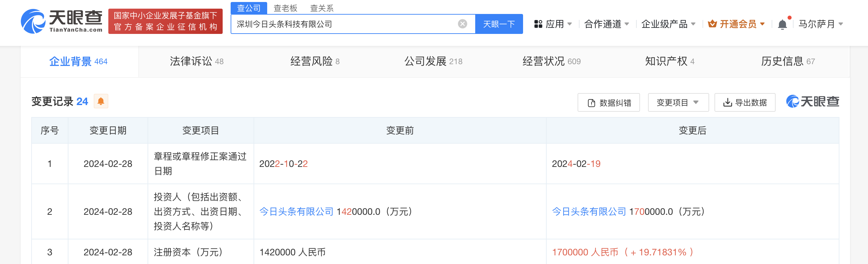The height and width of the screenshot is (264, 868).
Task: Click the orange VIP crown icon
Action: [x=712, y=24]
